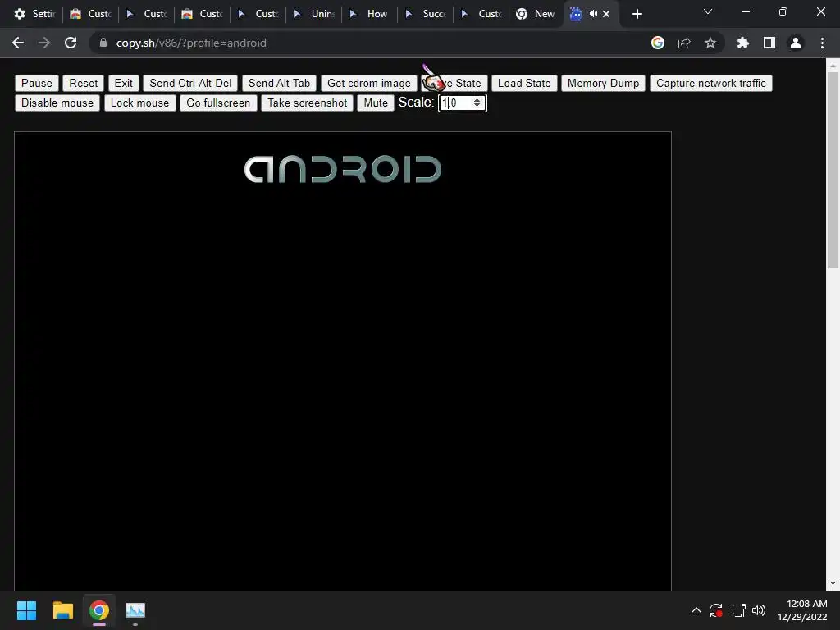Go forward in browser history
This screenshot has height=630, width=840.
click(x=44, y=43)
